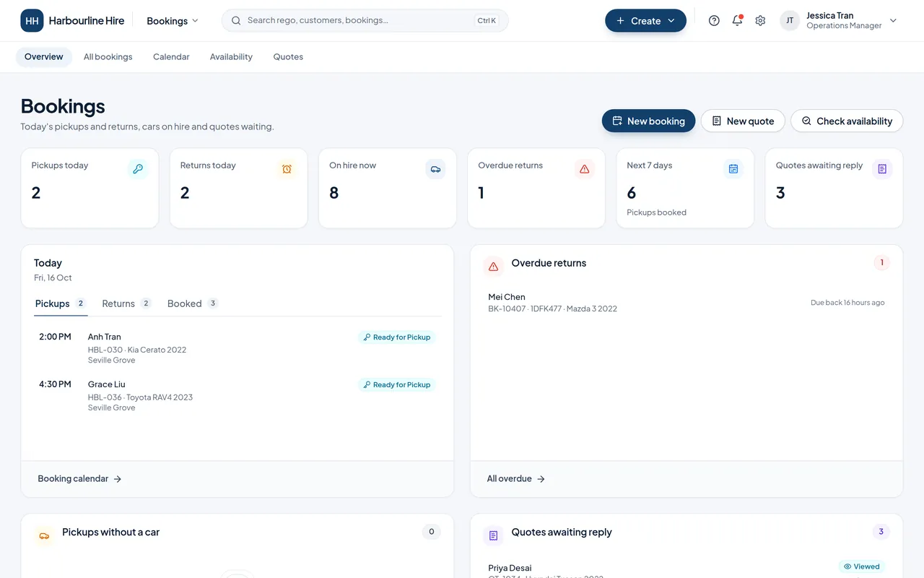
Task: Click the key icon on Pickups today card
Action: (138, 169)
